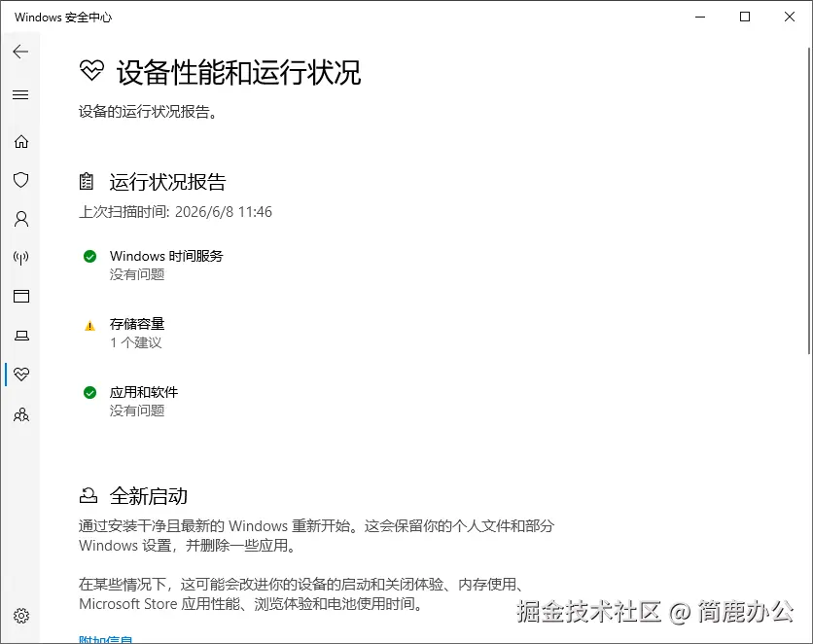
Task: Click the vertical scrollbar thumb
Action: 809,201
